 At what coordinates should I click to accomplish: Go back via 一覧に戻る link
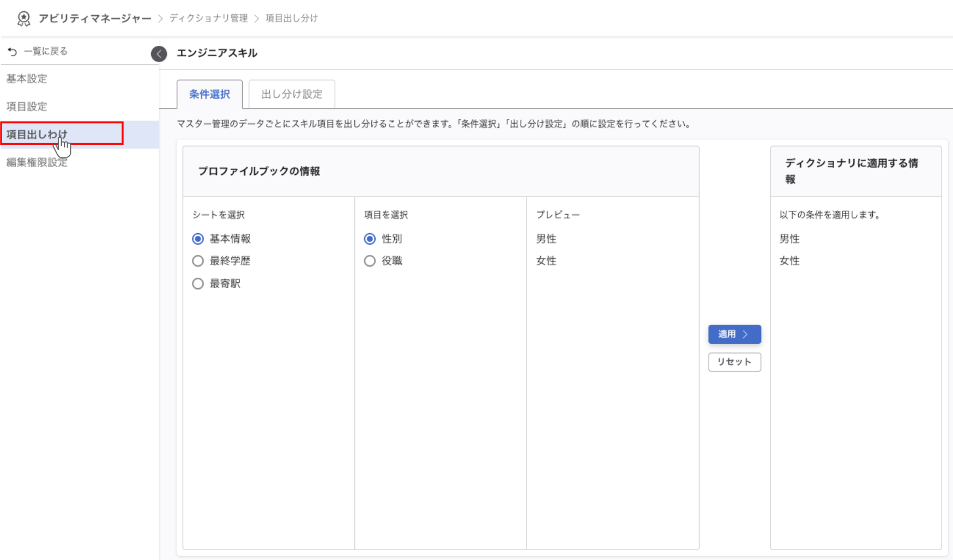pos(45,51)
